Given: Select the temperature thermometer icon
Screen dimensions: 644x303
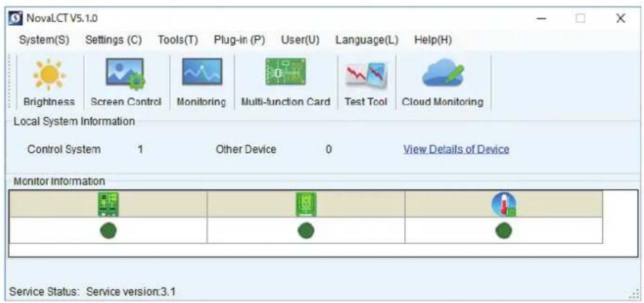Looking at the screenshot, I should click(x=504, y=205).
